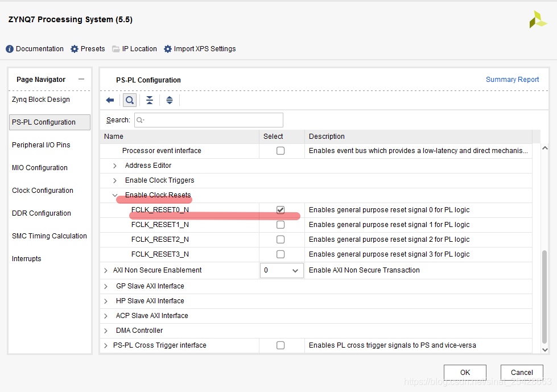The width and height of the screenshot is (557, 392).
Task: Click the Cancel button
Action: coord(522,373)
